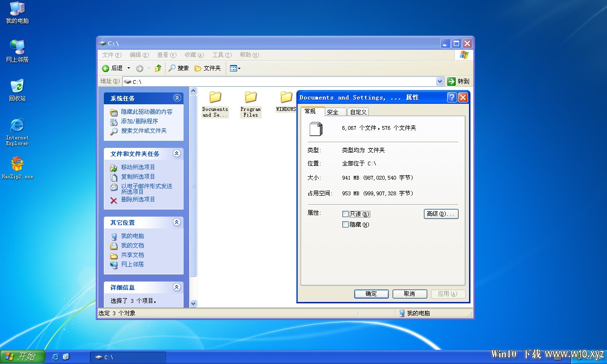Click the sidebar scrollbar down arrow

193,303
